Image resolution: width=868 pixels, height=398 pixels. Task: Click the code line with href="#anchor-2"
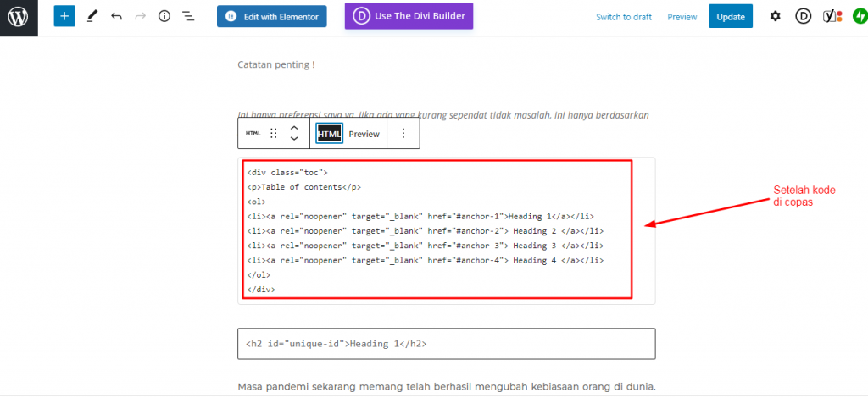[426, 231]
